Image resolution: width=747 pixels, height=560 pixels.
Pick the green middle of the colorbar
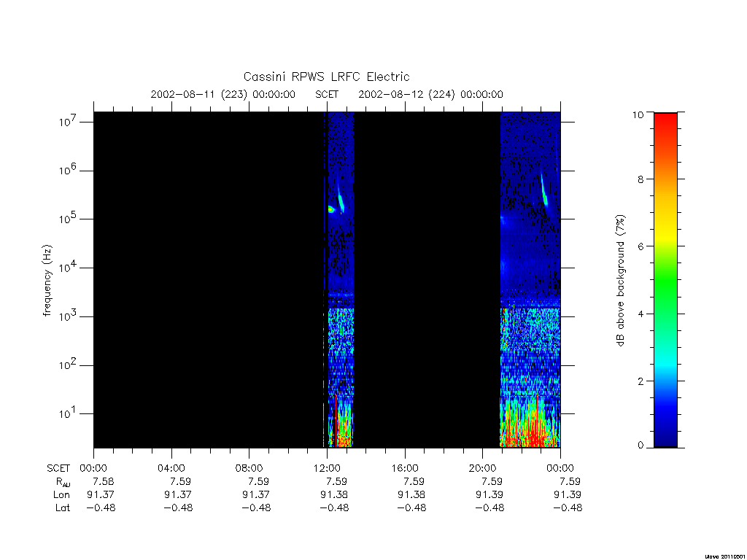(x=665, y=281)
